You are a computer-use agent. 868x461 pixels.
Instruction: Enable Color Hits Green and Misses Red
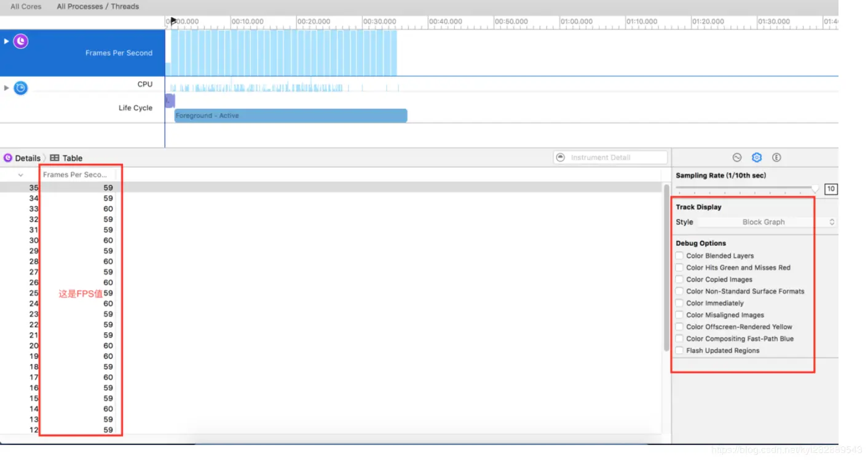pos(679,267)
